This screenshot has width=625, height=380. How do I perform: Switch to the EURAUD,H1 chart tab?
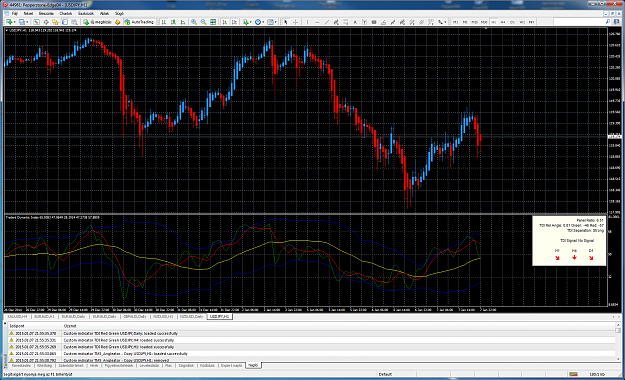[x=44, y=317]
